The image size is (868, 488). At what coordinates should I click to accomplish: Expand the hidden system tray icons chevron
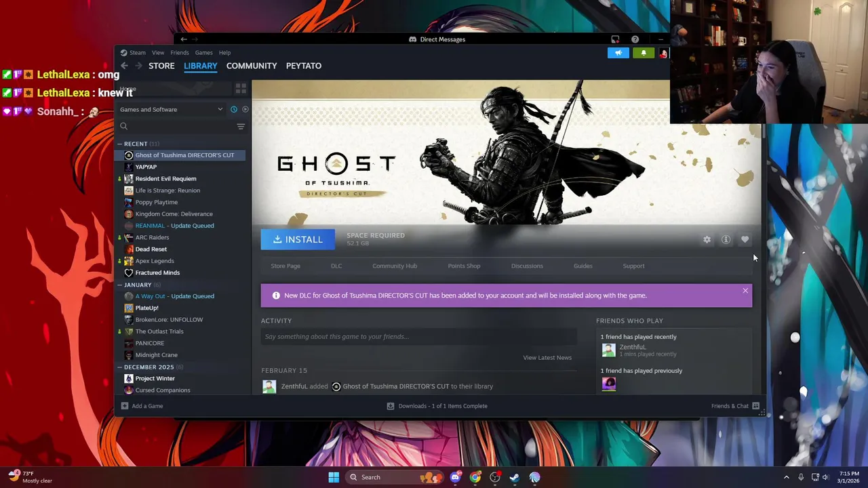click(787, 477)
